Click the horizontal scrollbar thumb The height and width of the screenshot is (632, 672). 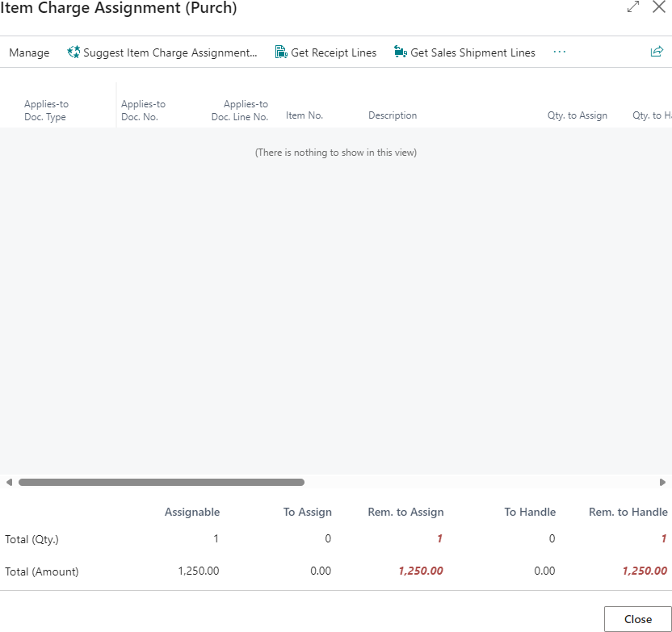pyautogui.click(x=162, y=482)
